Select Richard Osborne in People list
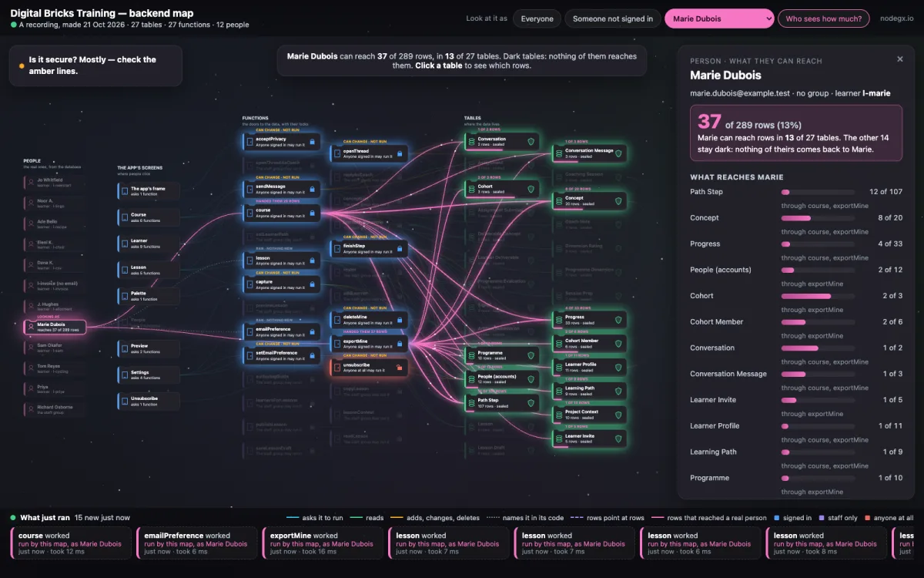Screen dimensions: 924x578 [55, 408]
